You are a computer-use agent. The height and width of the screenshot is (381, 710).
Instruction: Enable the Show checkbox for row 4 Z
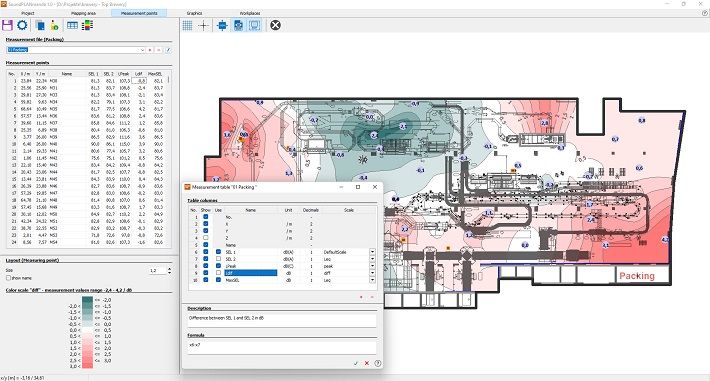(x=206, y=238)
